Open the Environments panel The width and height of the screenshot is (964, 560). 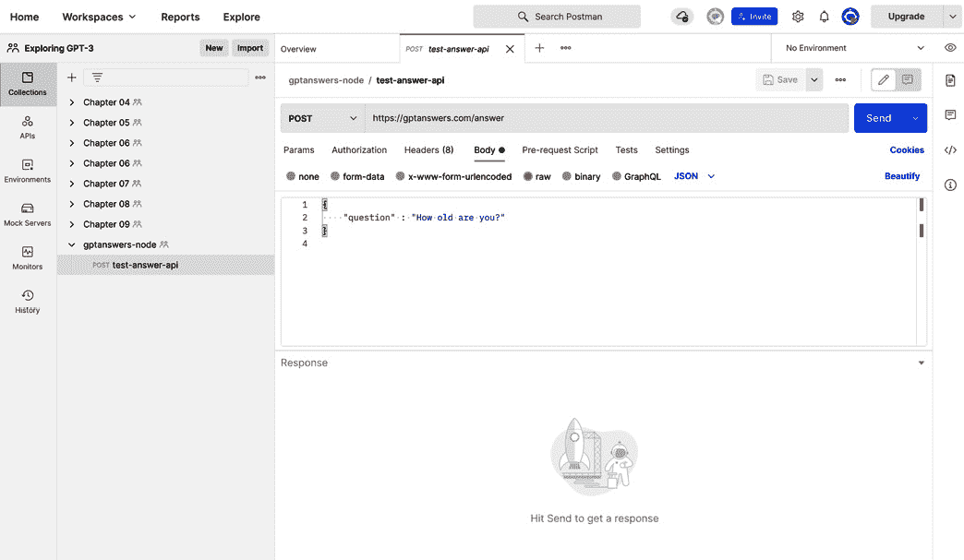[x=28, y=169]
